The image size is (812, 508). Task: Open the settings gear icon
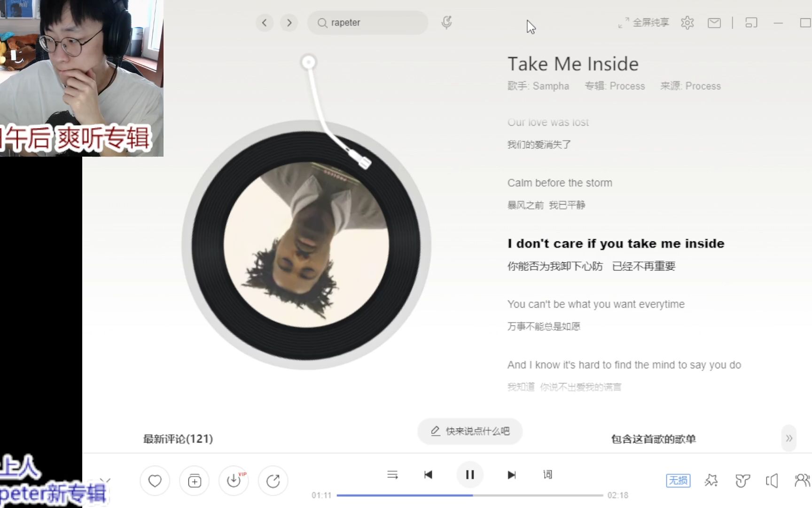pyautogui.click(x=687, y=23)
